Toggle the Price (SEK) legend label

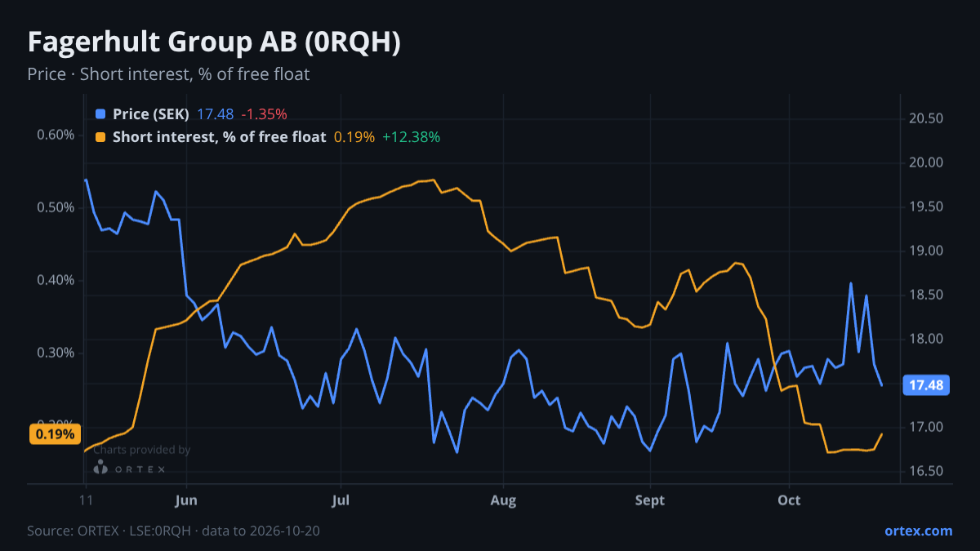[x=151, y=114]
